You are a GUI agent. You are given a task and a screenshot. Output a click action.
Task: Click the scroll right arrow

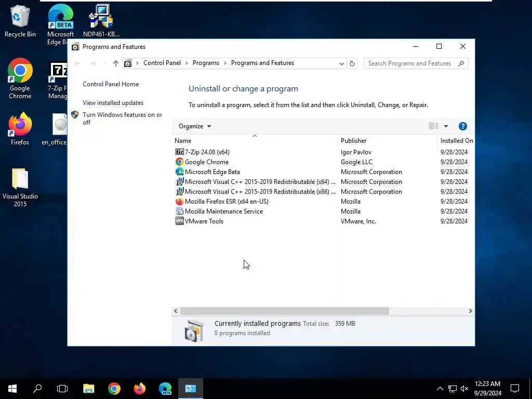(x=470, y=311)
